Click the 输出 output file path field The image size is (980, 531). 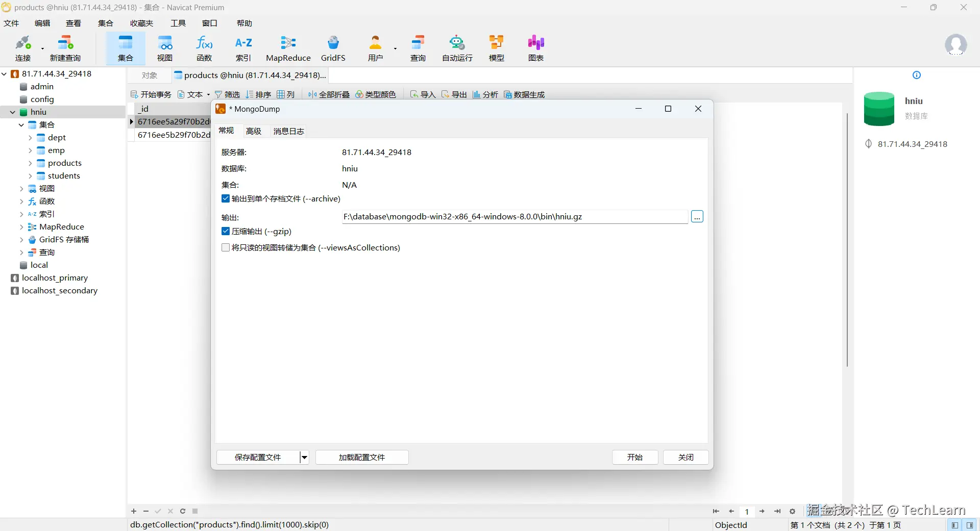point(514,217)
